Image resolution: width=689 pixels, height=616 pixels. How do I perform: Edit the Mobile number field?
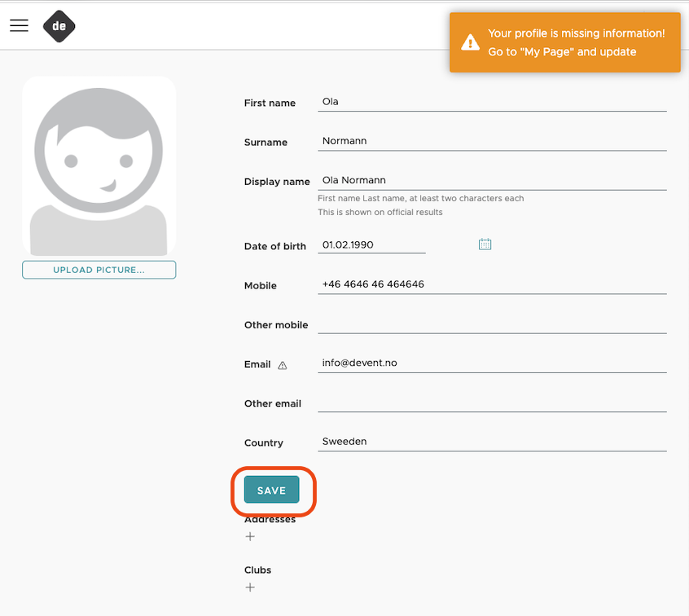492,284
